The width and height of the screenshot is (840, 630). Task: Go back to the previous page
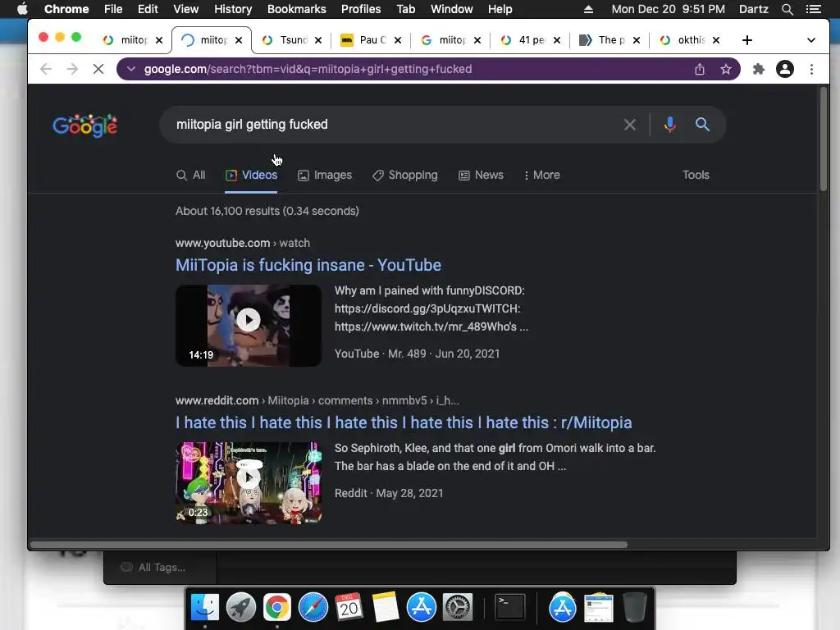tap(46, 69)
